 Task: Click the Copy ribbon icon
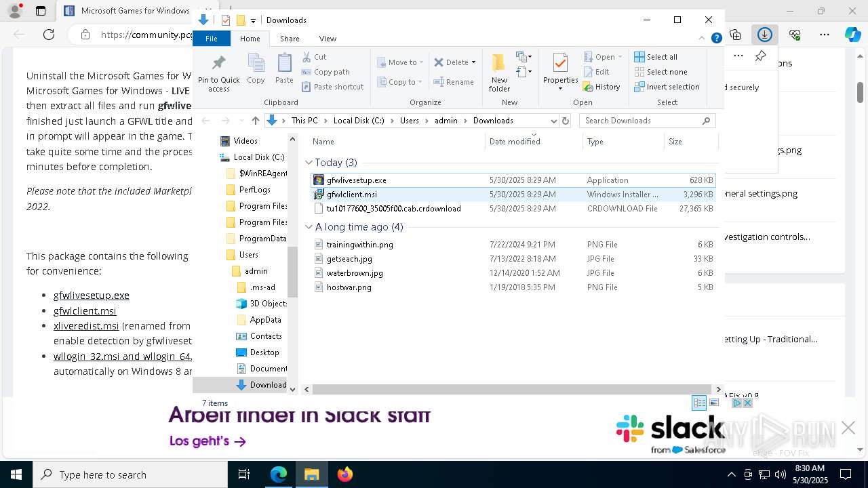click(256, 69)
